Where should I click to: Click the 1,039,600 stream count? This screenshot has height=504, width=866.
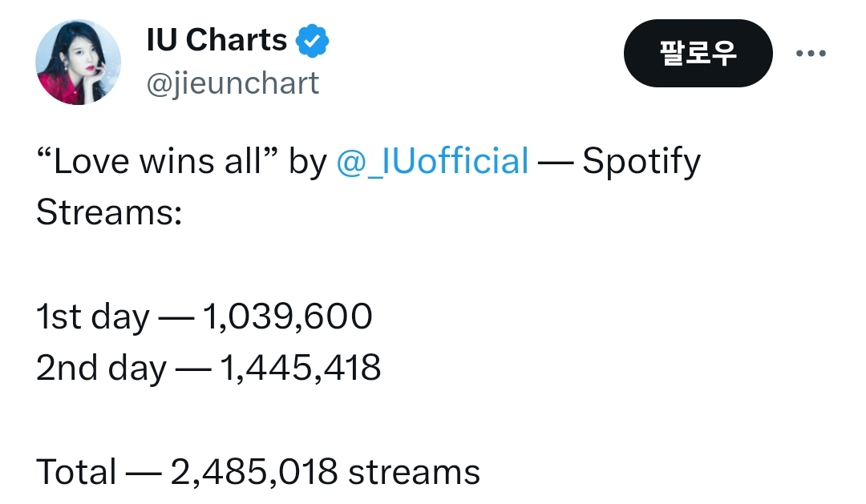[x=289, y=317]
